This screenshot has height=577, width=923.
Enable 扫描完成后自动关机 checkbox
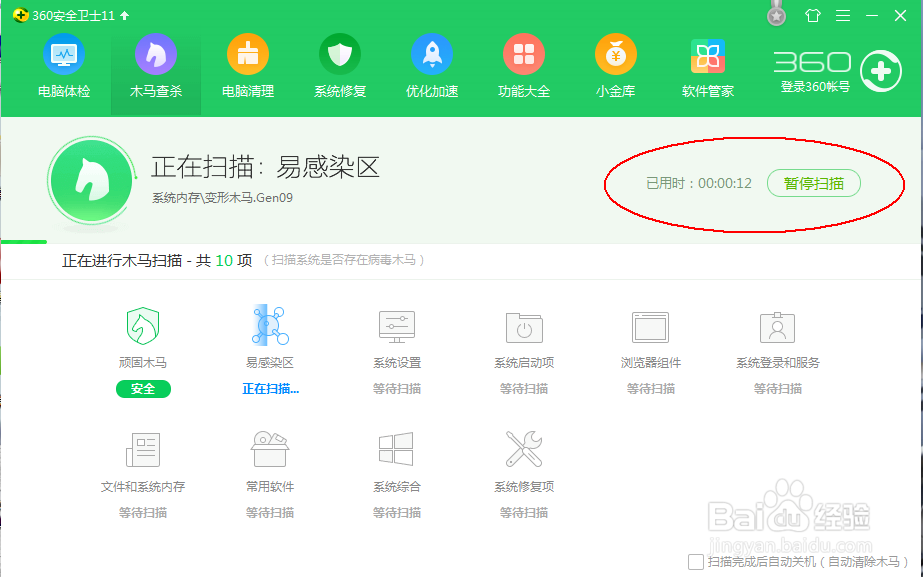tap(696, 562)
